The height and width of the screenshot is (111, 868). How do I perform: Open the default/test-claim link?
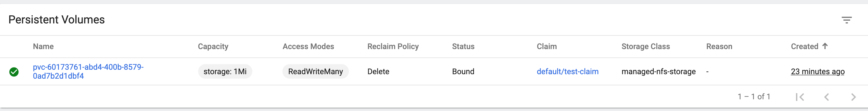pos(567,71)
